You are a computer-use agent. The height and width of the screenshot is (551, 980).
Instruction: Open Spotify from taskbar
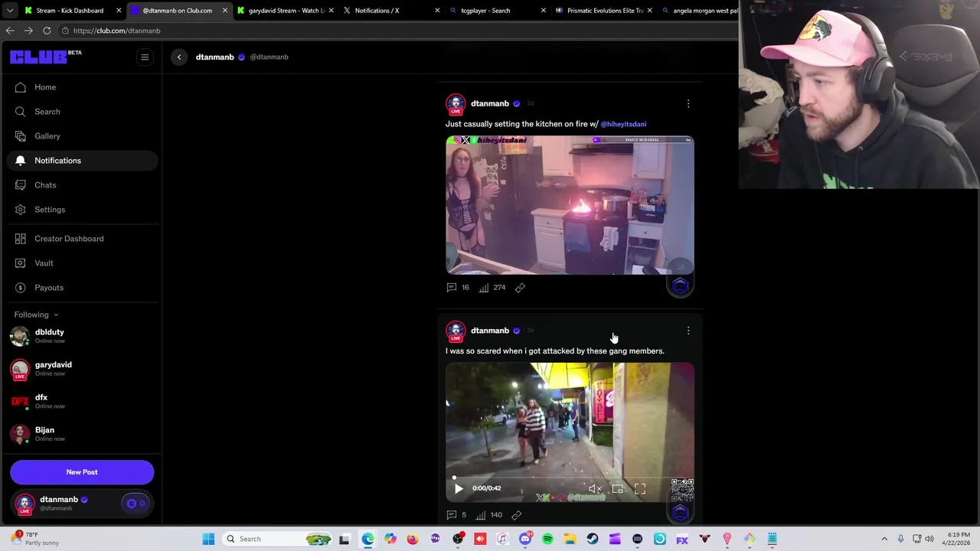tap(547, 539)
